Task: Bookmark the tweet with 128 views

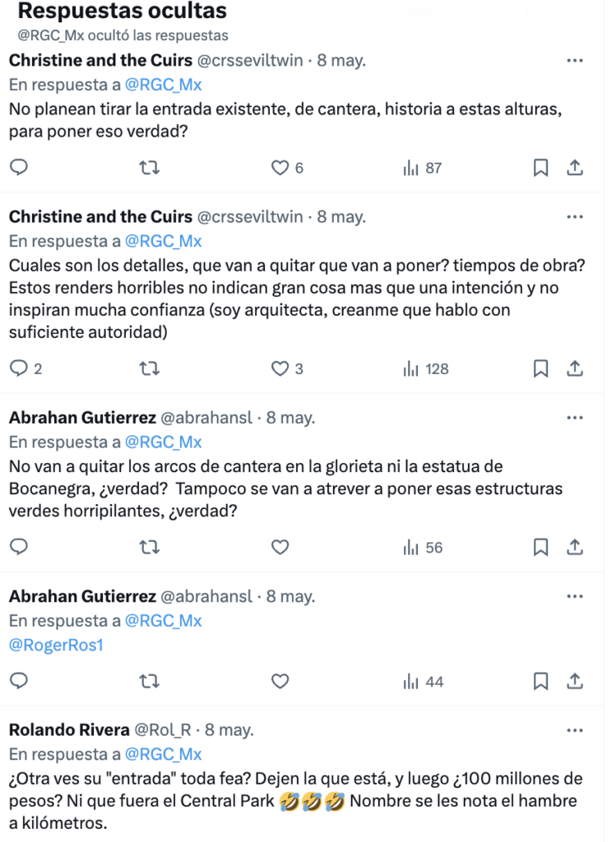Action: tap(540, 369)
